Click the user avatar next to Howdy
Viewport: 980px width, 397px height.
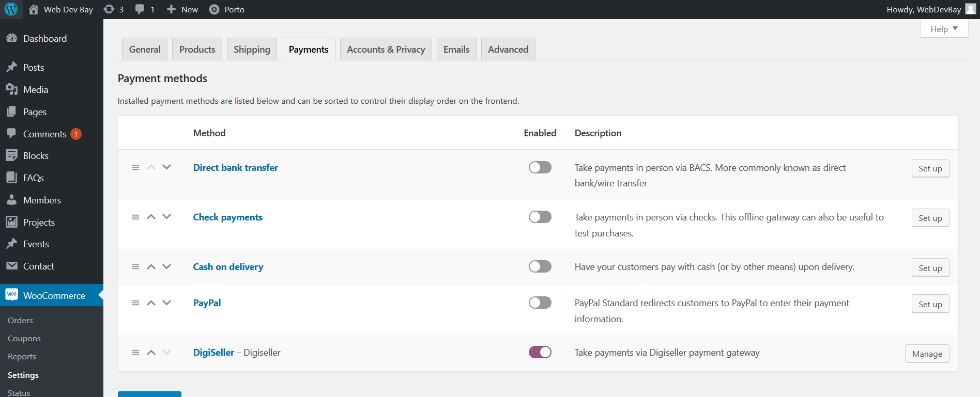coord(970,9)
